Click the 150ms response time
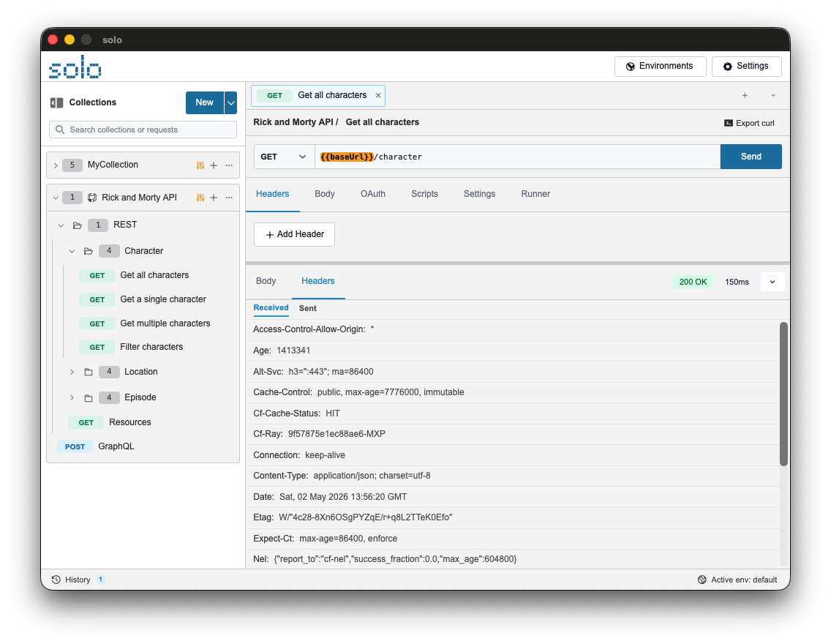Screen dimensions: 831x644 point(737,282)
